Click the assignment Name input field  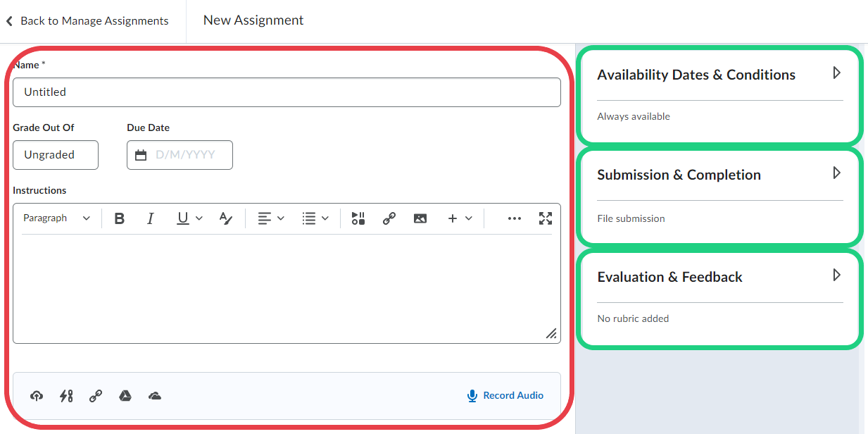(x=287, y=92)
